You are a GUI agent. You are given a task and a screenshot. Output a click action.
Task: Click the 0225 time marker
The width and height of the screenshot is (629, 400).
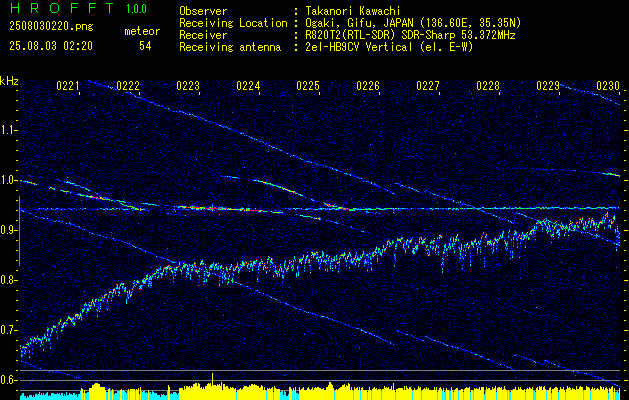coord(308,85)
